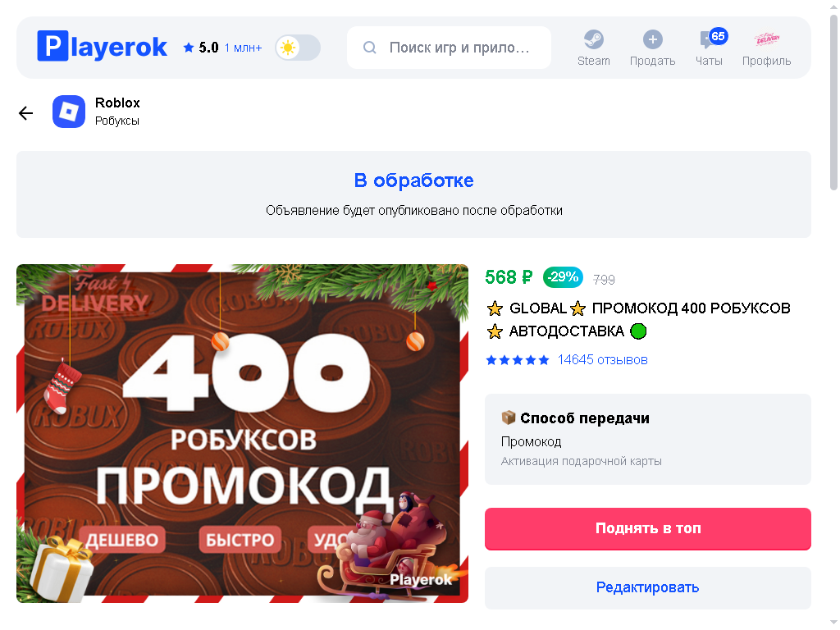Click the 1 млн+ users link
Image resolution: width=840 pixels, height=630 pixels.
[x=243, y=48]
